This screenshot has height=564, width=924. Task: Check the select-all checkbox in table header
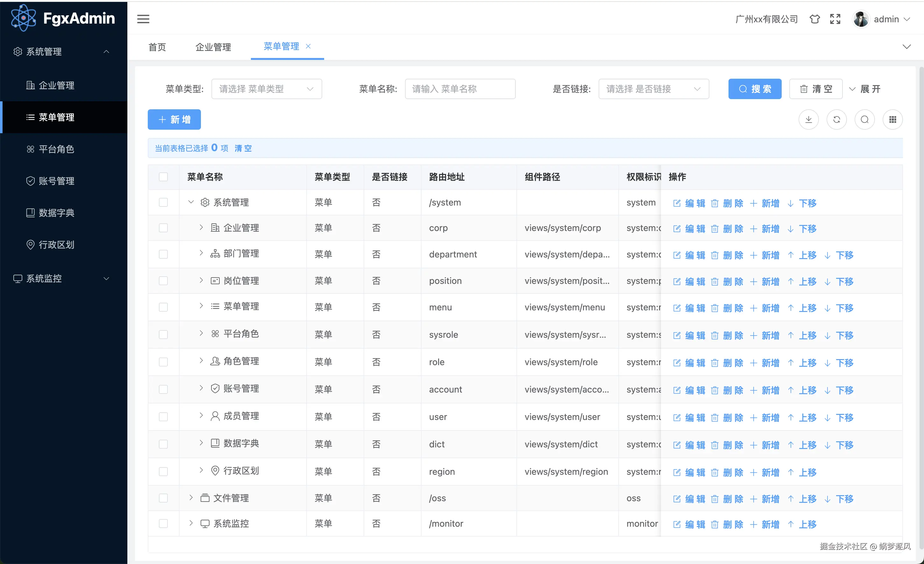(163, 177)
